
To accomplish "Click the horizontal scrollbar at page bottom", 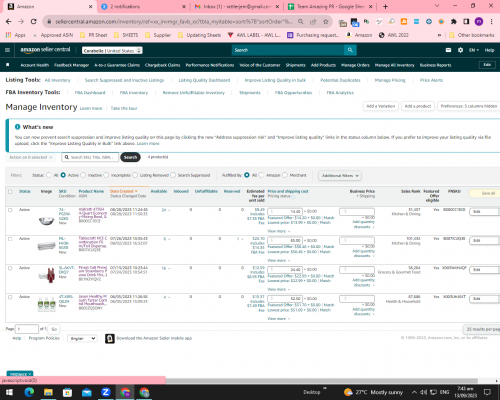I will click(x=322, y=381).
